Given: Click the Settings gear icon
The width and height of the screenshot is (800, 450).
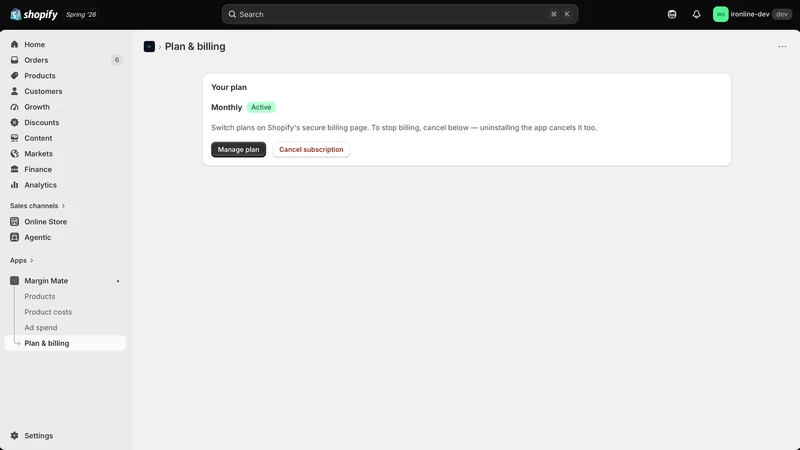Looking at the screenshot, I should tap(14, 436).
